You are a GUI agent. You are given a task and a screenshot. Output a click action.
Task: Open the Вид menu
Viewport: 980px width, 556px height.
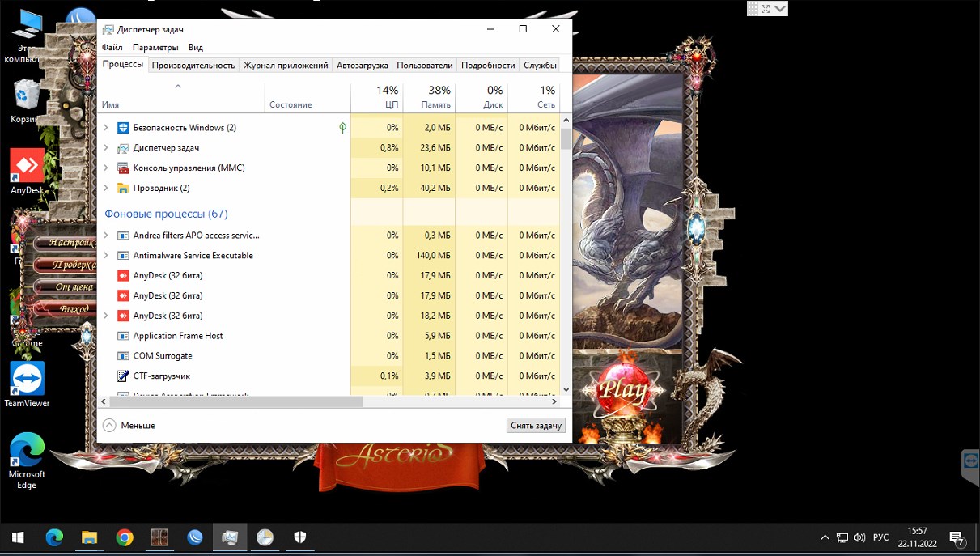196,48
